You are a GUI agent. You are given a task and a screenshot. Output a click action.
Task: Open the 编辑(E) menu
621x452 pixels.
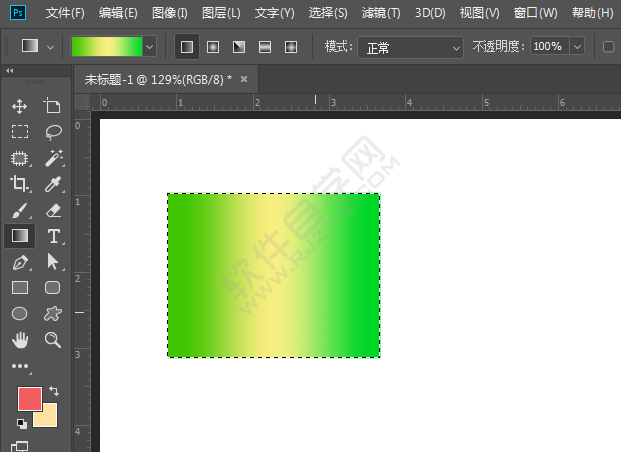pyautogui.click(x=118, y=13)
